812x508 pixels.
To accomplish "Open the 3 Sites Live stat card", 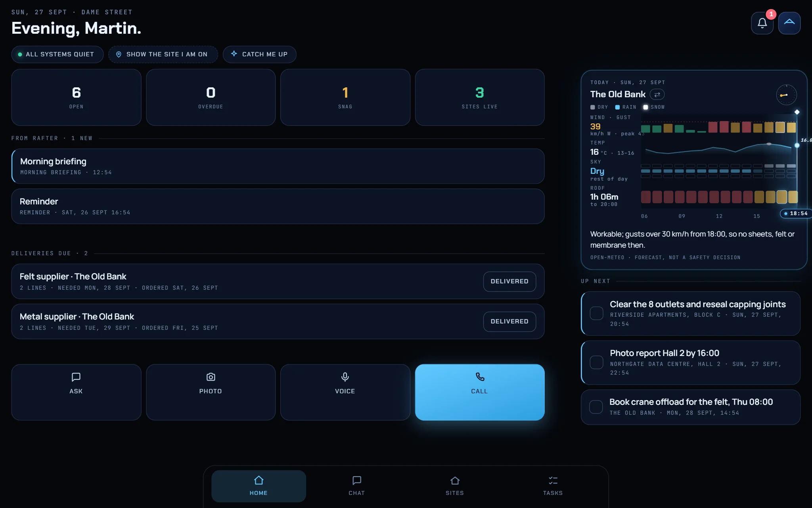I will click(x=479, y=98).
